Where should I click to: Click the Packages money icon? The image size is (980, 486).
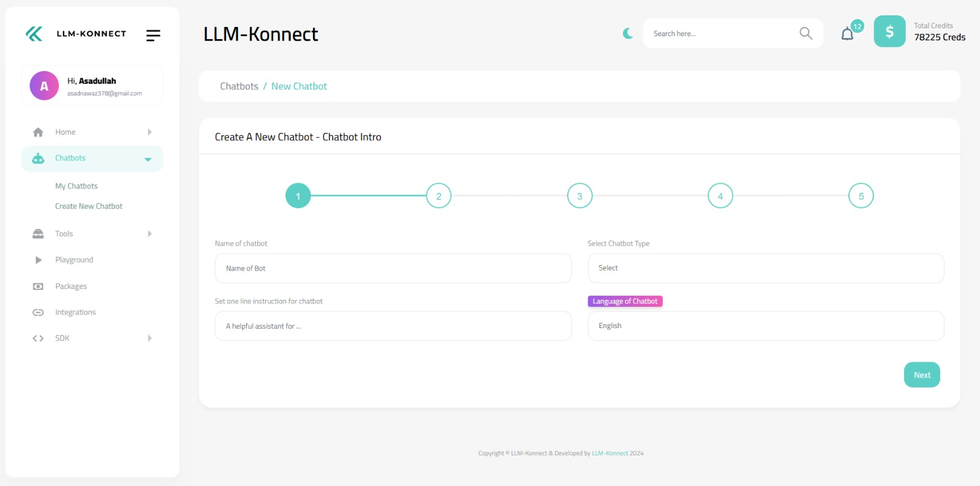[38, 286]
